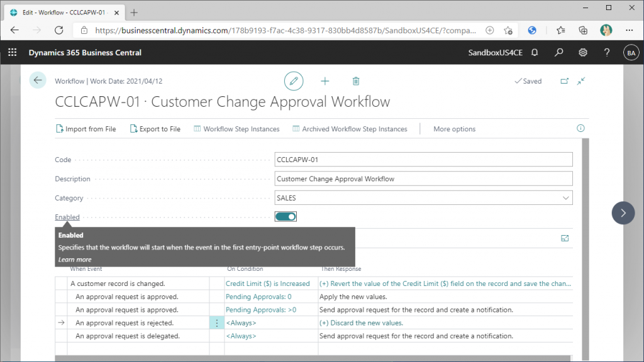
Task: Click the zoom magnifier in the address bar
Action: (x=489, y=30)
